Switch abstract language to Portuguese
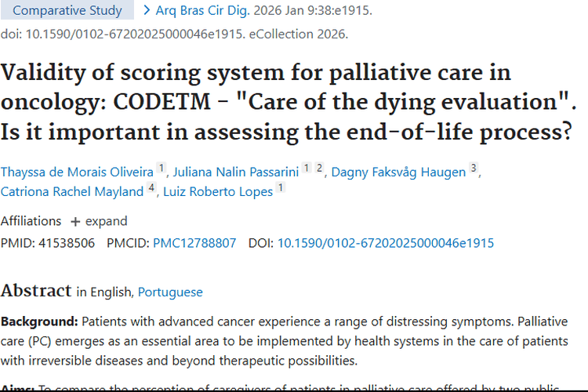 [170, 292]
